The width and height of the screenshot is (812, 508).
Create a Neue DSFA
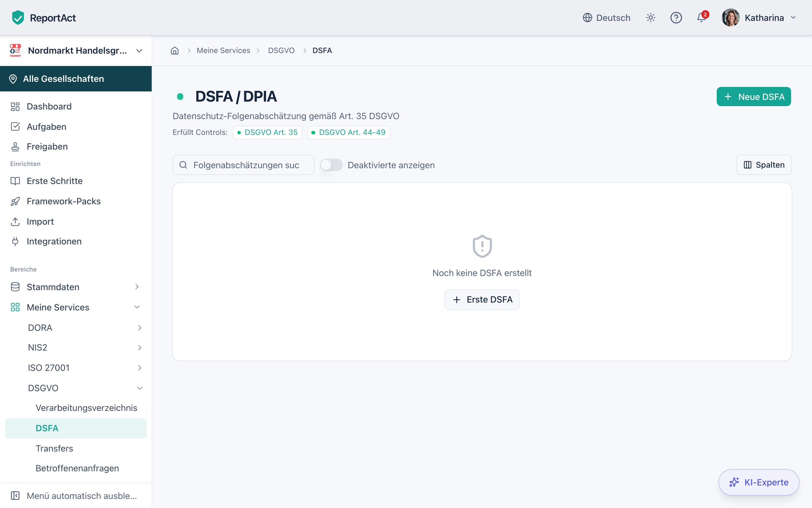click(x=754, y=97)
